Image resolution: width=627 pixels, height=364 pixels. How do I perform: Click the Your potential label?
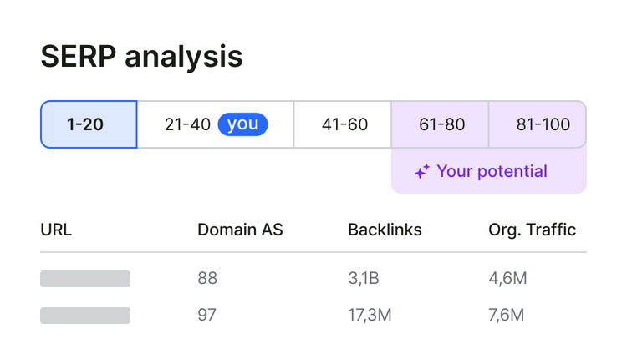[x=492, y=171]
